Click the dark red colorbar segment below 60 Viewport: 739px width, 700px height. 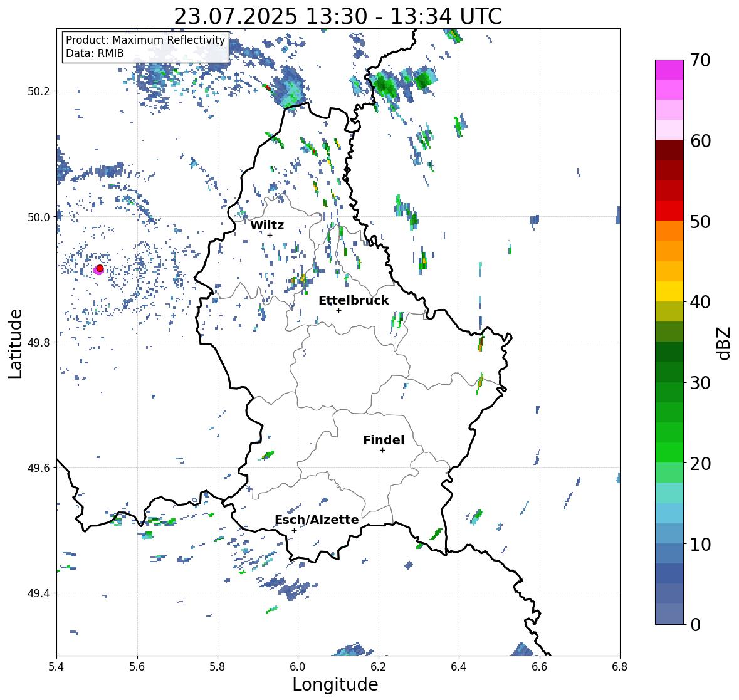click(669, 150)
